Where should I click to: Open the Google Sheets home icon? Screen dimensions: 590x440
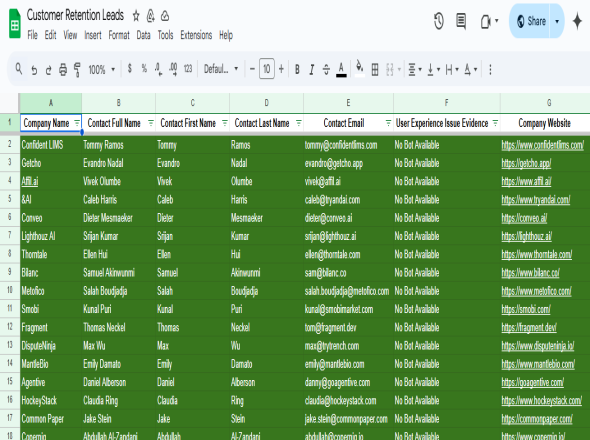pyautogui.click(x=15, y=24)
